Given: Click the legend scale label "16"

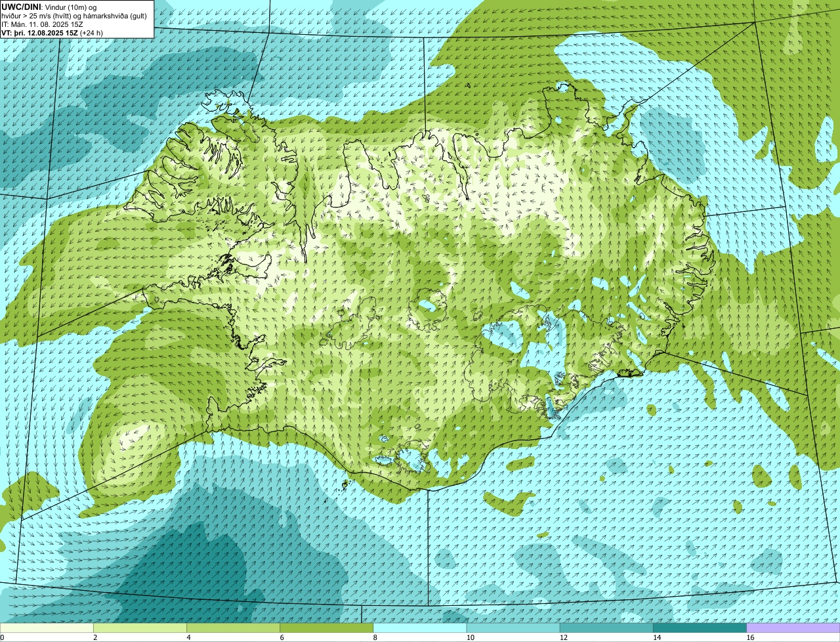Looking at the screenshot, I should tap(750, 637).
